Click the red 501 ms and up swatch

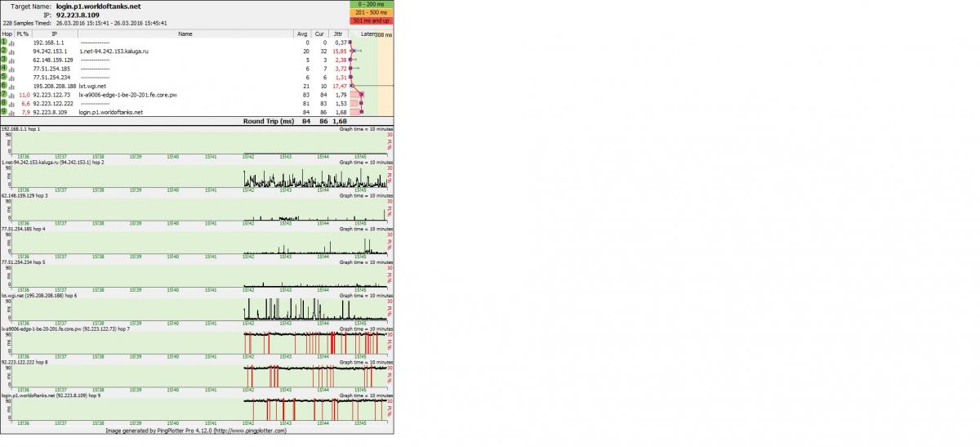tap(371, 20)
